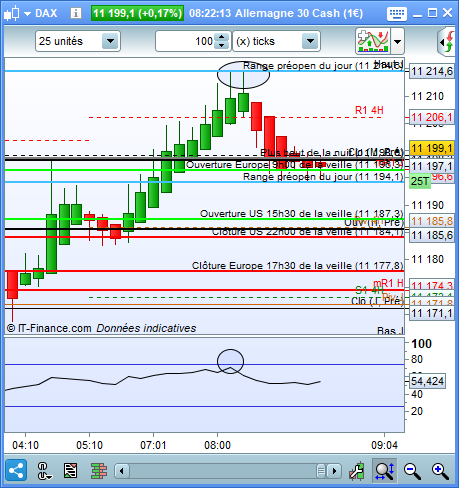Screen dimensions: 459x488
Task: Decrease units with the down stepper arrow
Action: (222, 46)
